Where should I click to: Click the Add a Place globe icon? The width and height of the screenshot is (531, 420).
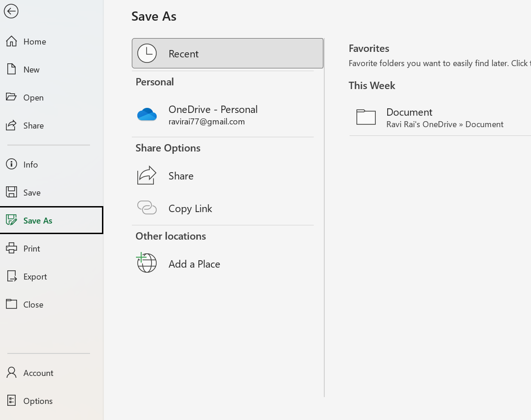pos(147,263)
